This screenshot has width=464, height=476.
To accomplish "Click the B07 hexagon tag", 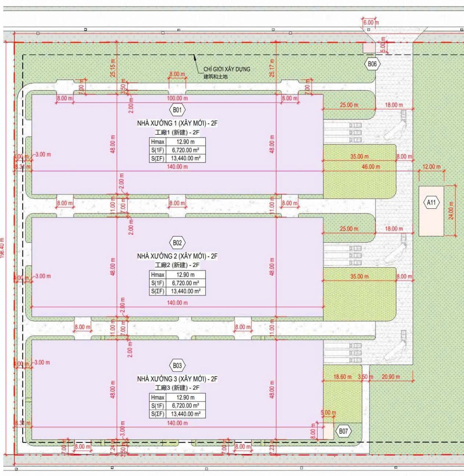I will click(x=343, y=431).
